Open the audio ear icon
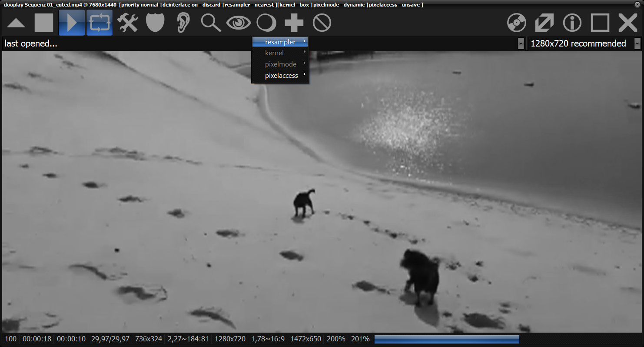 click(183, 23)
